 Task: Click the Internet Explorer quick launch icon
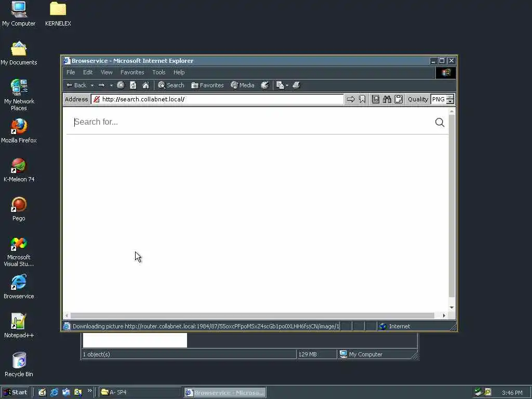pos(54,392)
